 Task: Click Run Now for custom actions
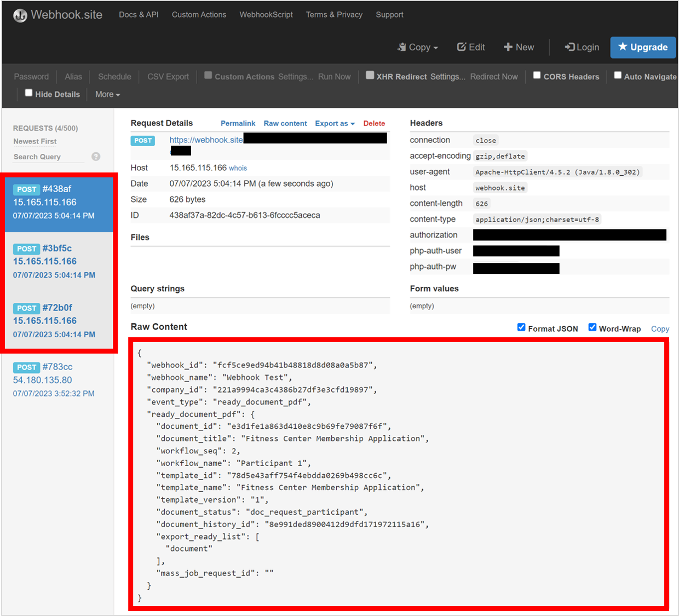[x=334, y=77]
